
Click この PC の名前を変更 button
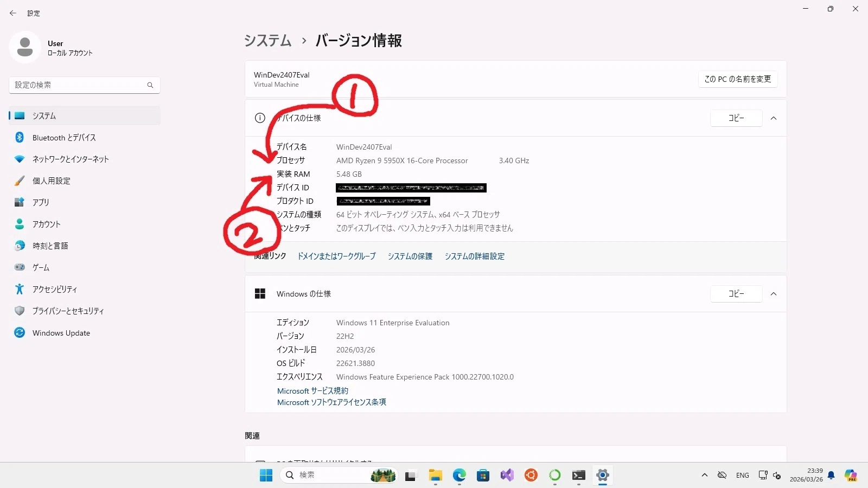click(x=737, y=79)
